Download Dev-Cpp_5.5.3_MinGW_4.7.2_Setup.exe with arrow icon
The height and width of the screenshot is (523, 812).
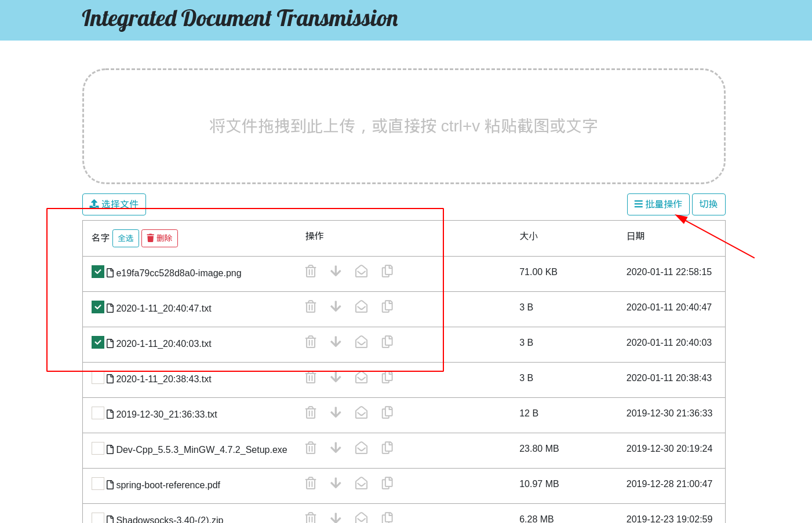336,448
